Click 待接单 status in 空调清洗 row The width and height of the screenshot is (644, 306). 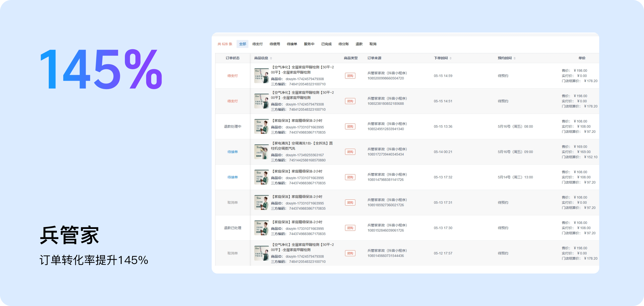pos(232,152)
